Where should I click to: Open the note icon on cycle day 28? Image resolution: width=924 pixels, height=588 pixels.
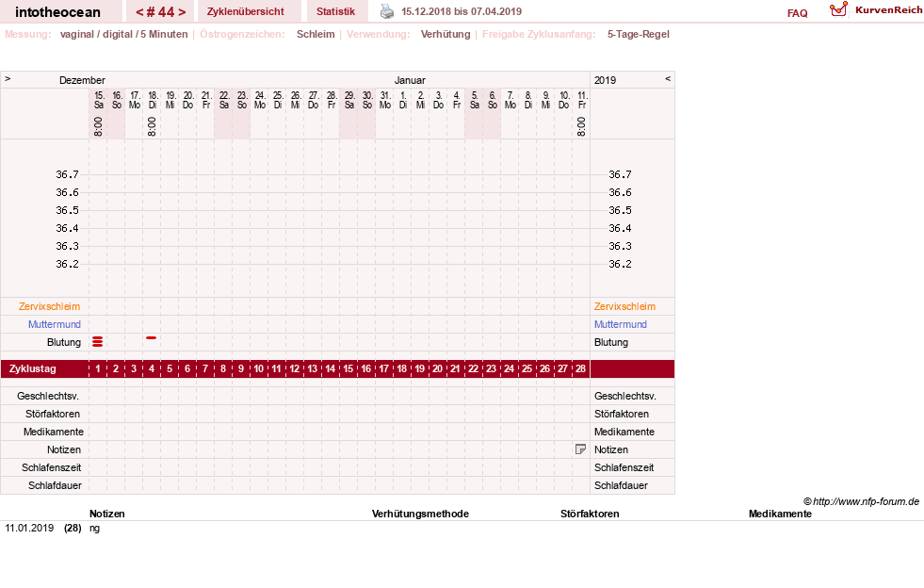pos(580,449)
